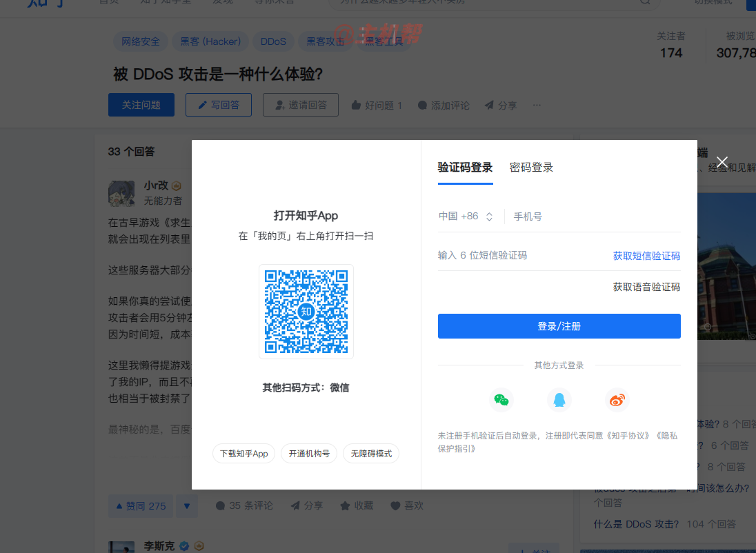Click the 开通机构号 button
This screenshot has height=553, width=756.
(309, 454)
